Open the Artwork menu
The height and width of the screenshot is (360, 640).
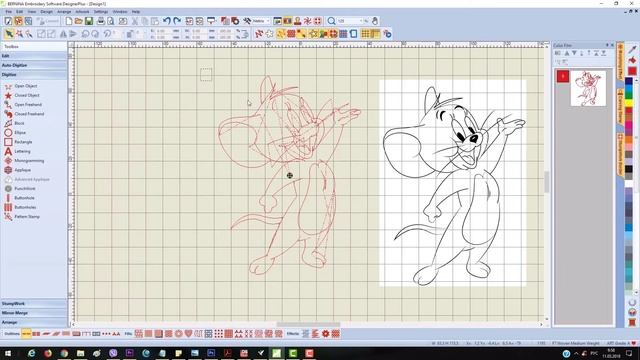82,12
